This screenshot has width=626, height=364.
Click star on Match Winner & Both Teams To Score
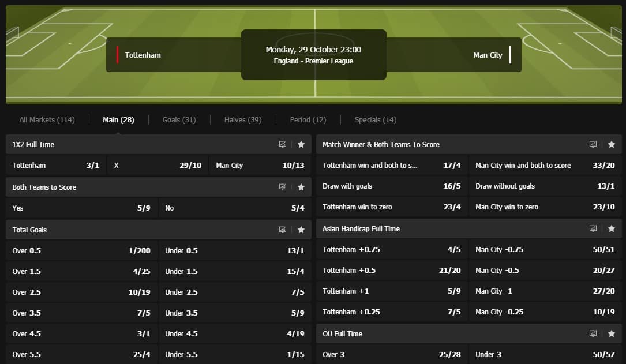(611, 144)
